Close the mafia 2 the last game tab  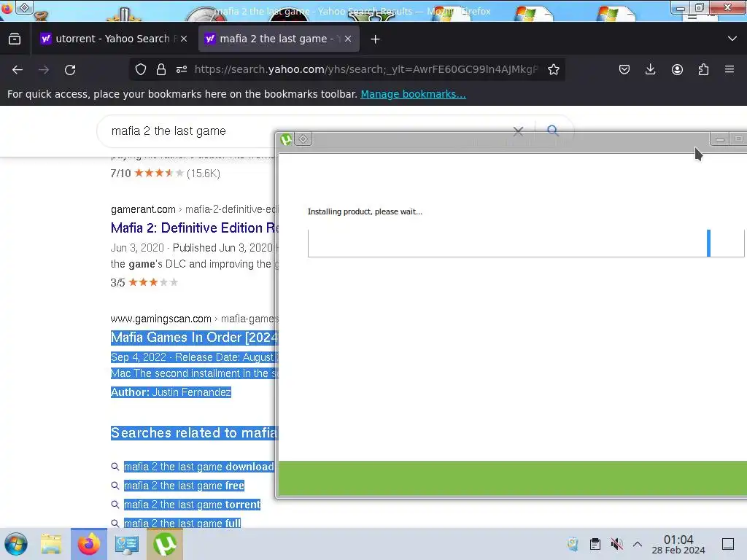point(348,39)
